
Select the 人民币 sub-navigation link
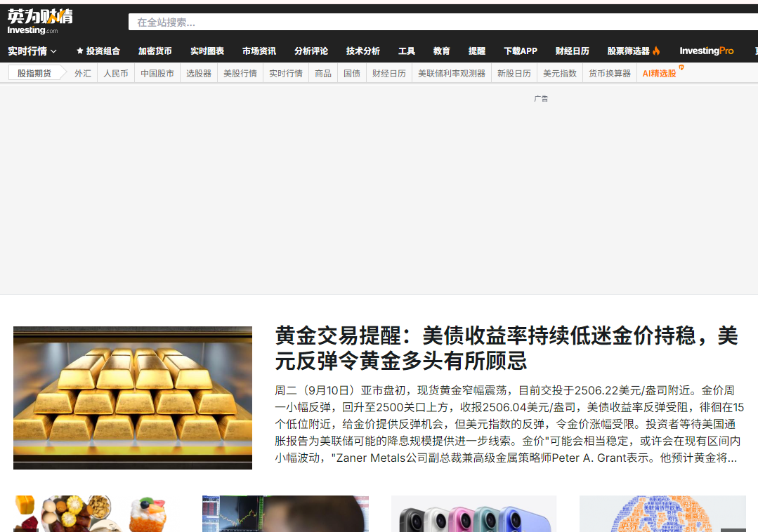[x=116, y=74]
